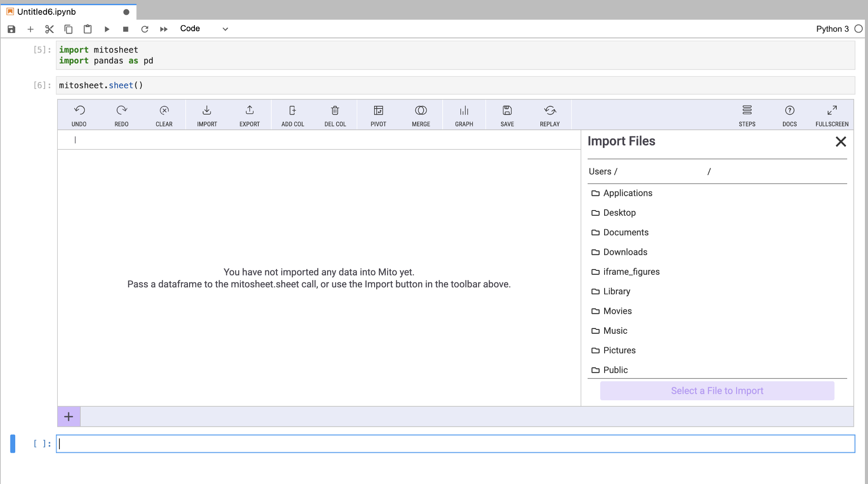
Task: Open the Downloads folder
Action: 625,252
